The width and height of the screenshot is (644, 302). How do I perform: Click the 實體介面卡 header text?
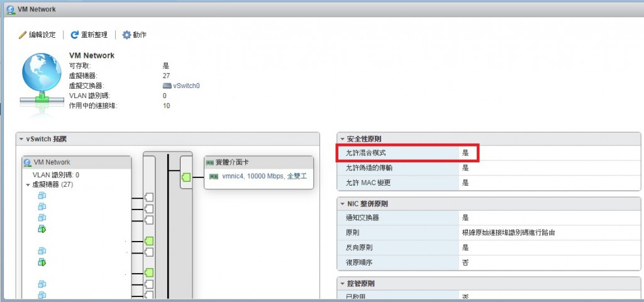click(232, 163)
